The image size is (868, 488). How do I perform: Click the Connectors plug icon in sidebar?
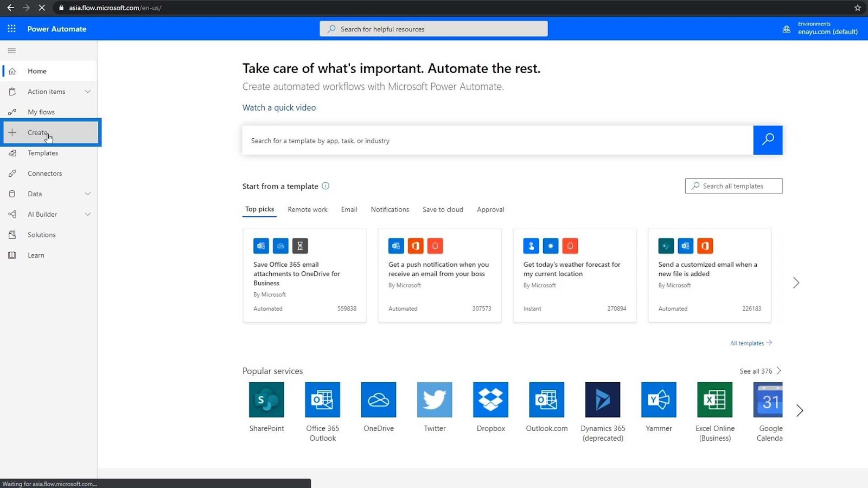click(x=12, y=174)
